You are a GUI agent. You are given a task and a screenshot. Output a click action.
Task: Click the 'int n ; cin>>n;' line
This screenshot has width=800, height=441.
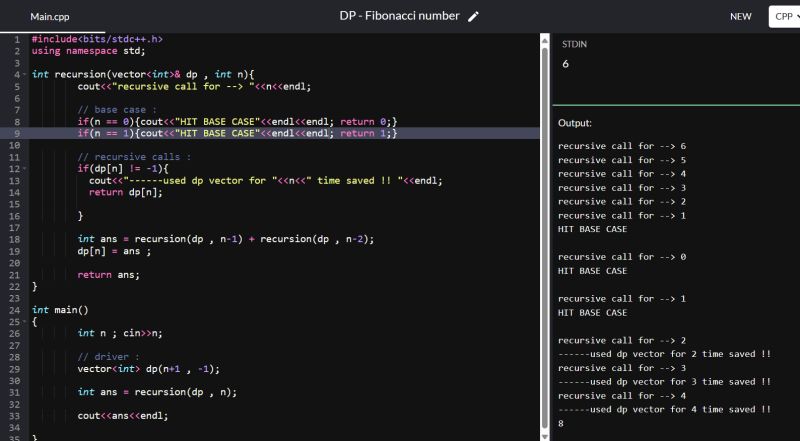tap(120, 333)
